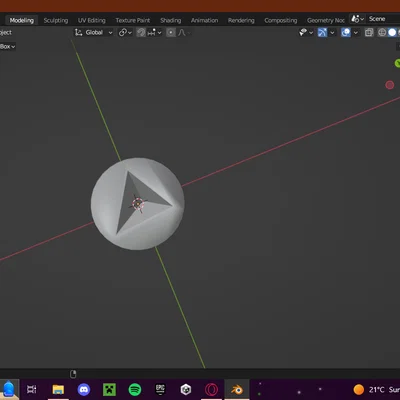This screenshot has width=400, height=400.
Task: Open Task View on the taskbar
Action: click(32, 389)
